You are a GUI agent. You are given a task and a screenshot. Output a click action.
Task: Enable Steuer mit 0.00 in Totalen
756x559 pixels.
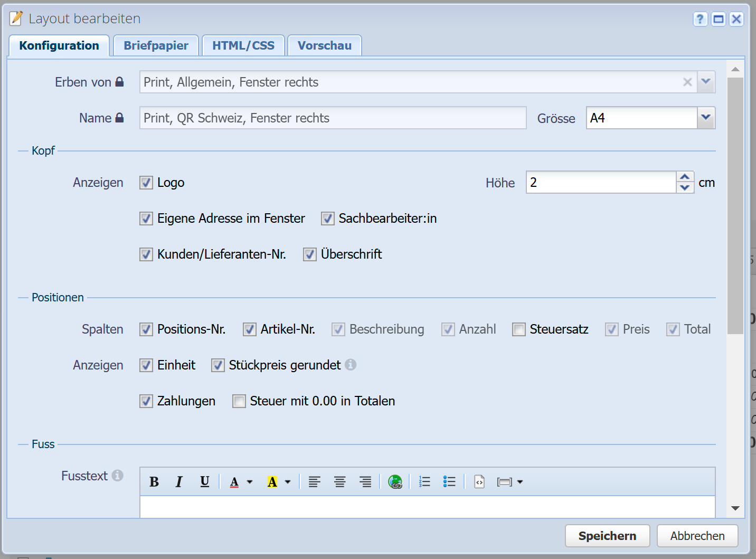pyautogui.click(x=239, y=401)
